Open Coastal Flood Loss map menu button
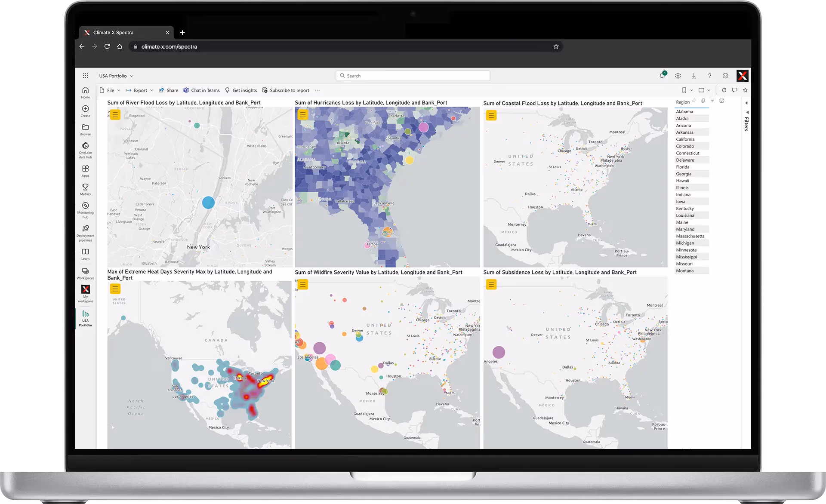 tap(491, 115)
